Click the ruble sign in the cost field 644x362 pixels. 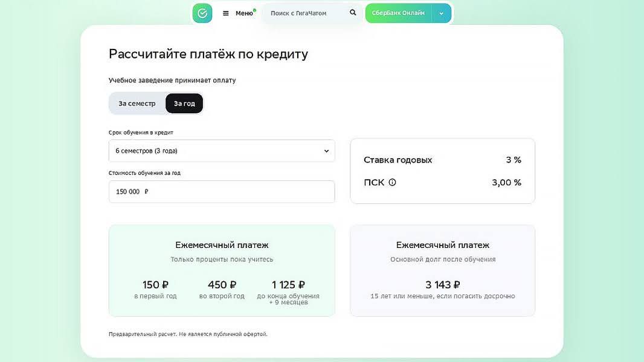[146, 192]
